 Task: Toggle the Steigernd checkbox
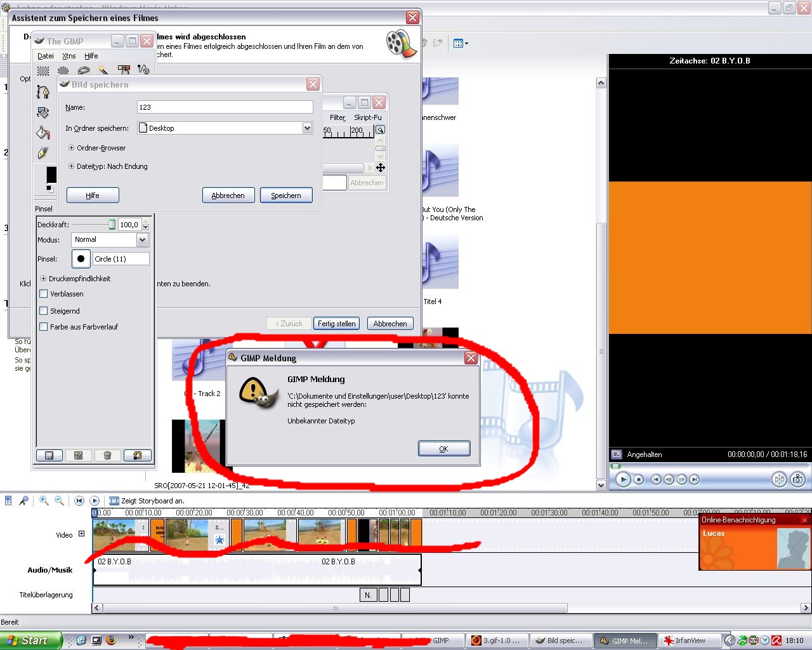[44, 311]
